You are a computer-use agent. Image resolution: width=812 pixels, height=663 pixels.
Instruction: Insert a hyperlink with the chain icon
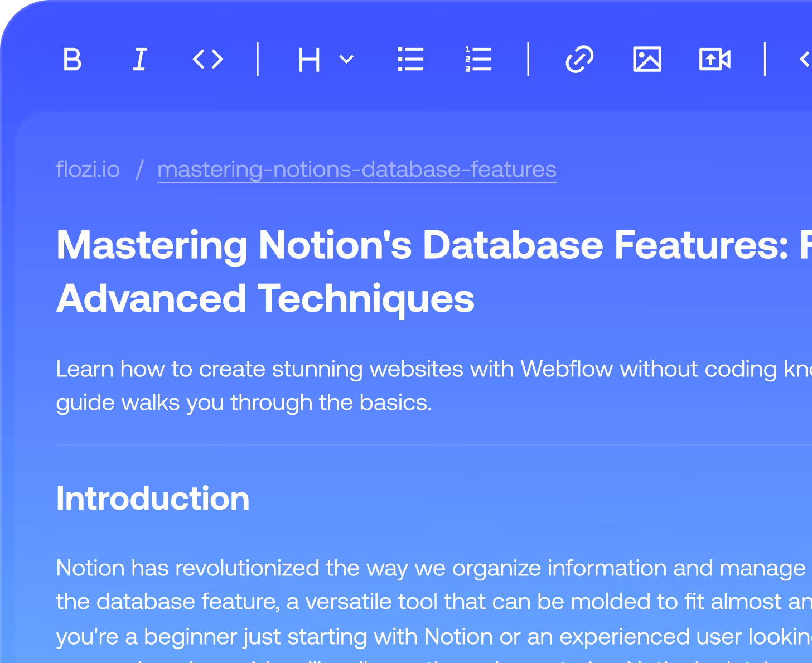[x=579, y=59]
